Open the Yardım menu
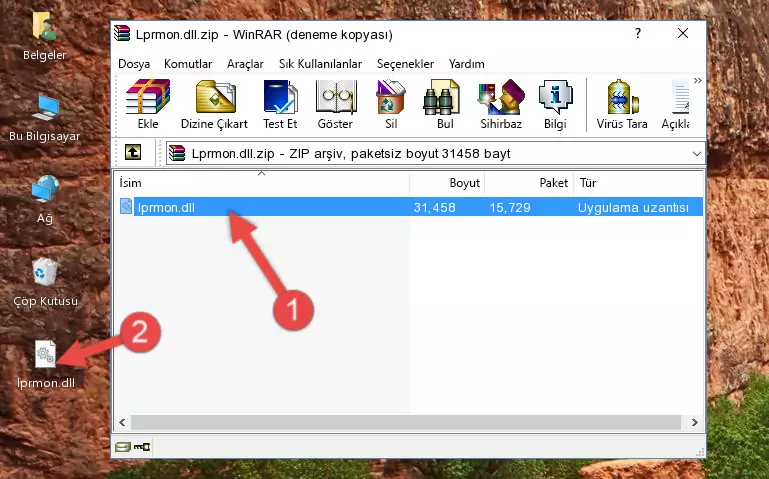769x479 pixels. [466, 64]
